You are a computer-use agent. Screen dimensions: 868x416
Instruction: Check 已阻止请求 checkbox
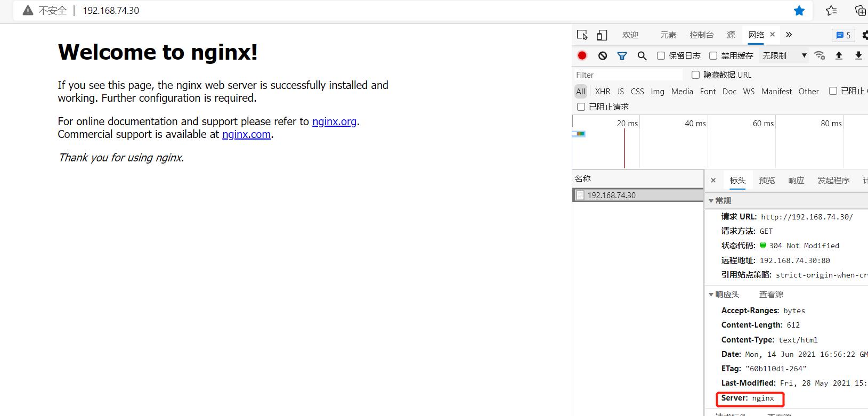(x=581, y=107)
